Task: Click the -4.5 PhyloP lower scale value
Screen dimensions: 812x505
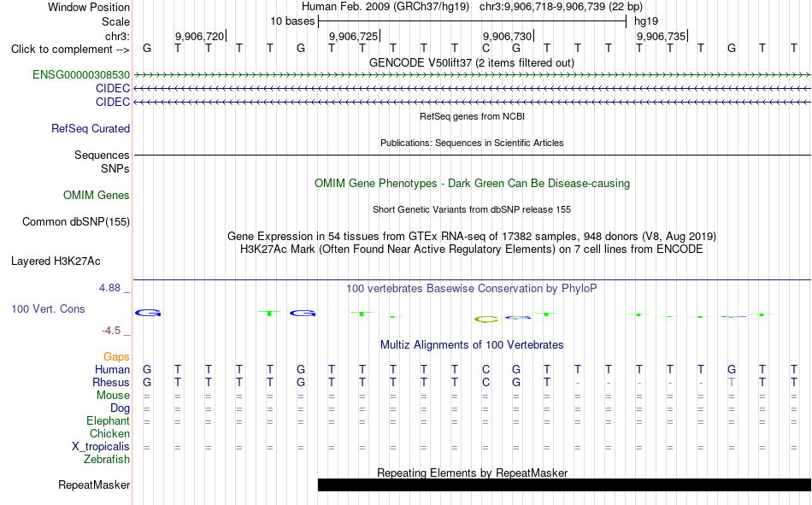Action: pos(111,331)
